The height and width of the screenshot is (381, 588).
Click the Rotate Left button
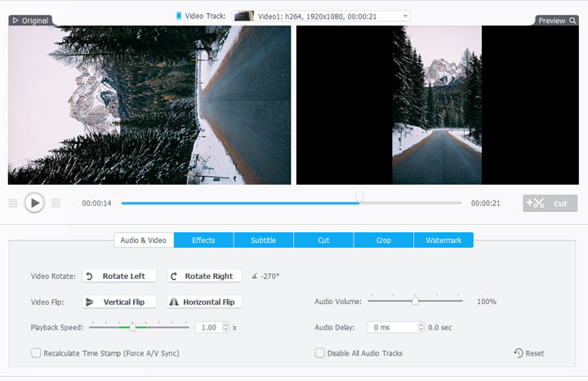point(119,276)
